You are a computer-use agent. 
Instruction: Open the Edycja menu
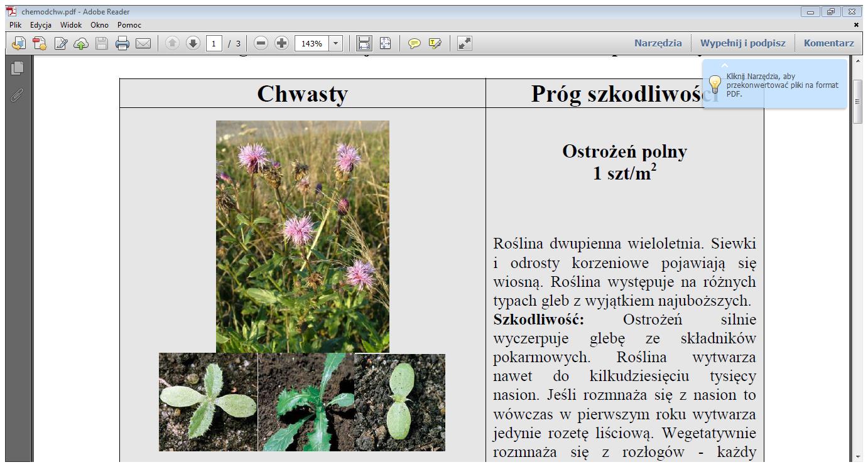point(41,25)
